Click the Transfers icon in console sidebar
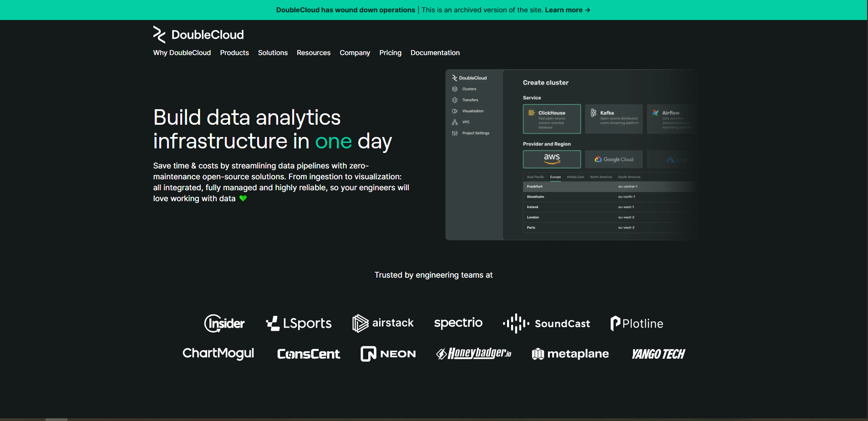 coord(455,100)
